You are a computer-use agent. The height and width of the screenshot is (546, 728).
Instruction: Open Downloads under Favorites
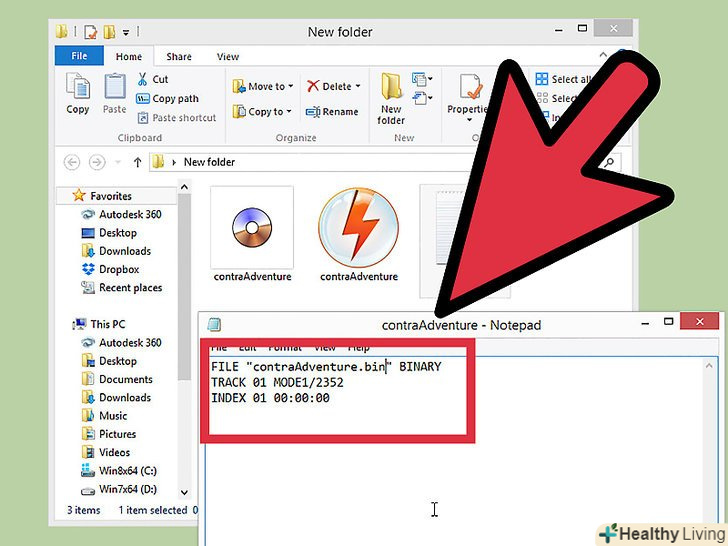click(x=116, y=251)
